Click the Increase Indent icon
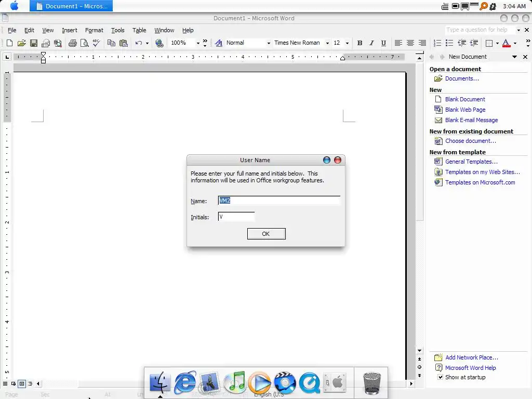This screenshot has height=399, width=532. click(x=474, y=43)
